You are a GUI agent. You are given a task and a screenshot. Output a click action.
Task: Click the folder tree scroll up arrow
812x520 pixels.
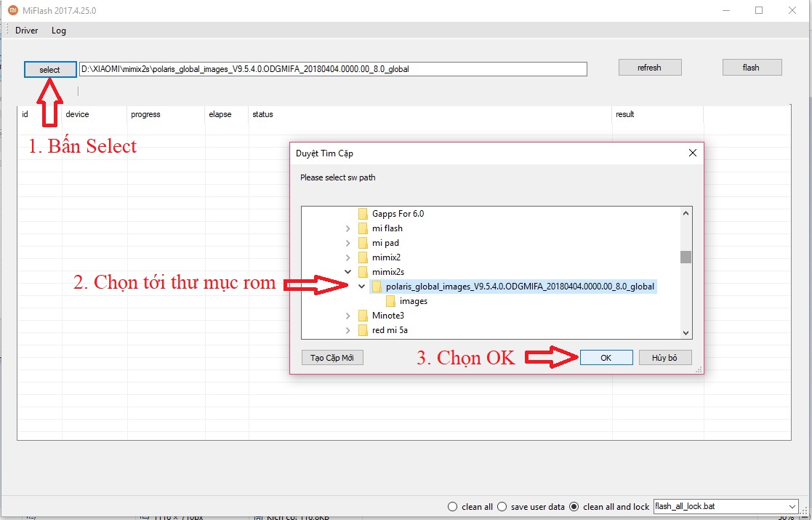tap(686, 213)
